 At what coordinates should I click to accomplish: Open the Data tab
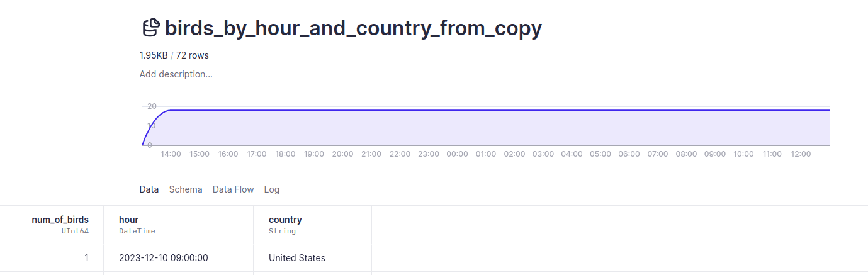(149, 189)
